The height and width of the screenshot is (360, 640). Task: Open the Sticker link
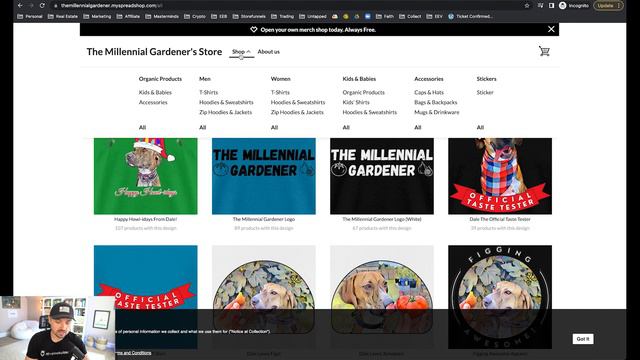click(x=485, y=93)
